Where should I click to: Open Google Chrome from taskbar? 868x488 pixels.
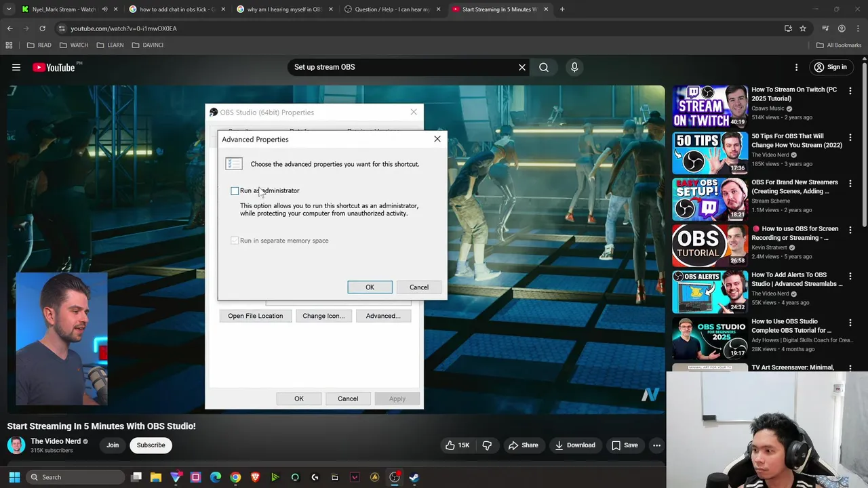235,477
